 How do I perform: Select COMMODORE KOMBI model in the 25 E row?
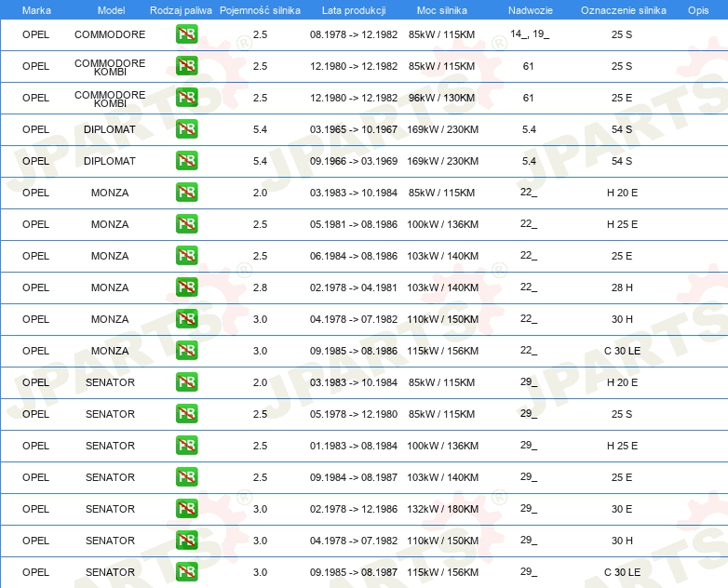pos(110,99)
